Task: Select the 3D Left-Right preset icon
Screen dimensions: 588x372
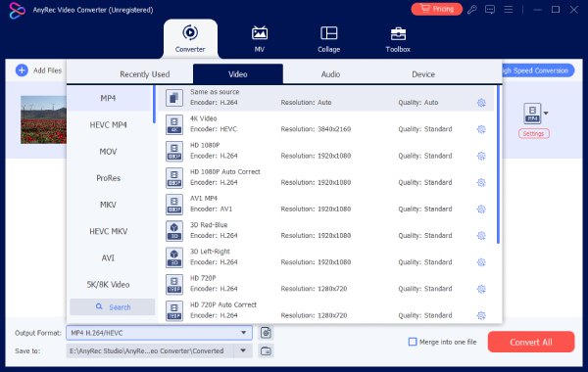Action: click(174, 257)
